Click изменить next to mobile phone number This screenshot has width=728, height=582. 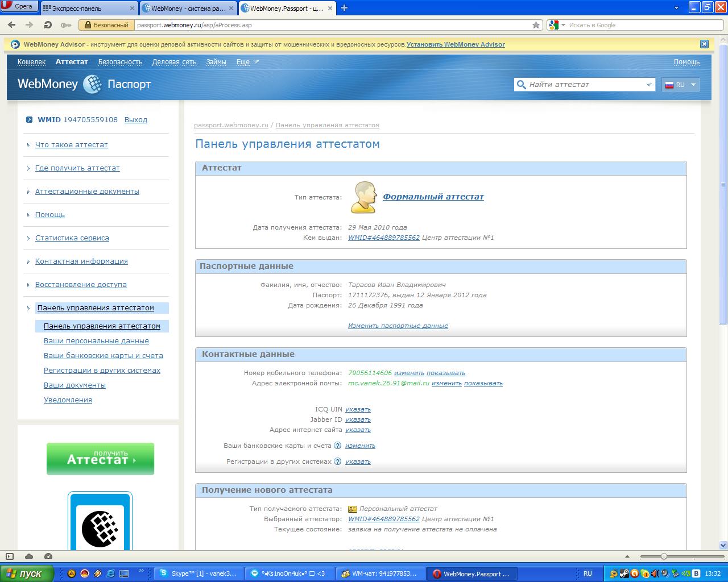[409, 373]
